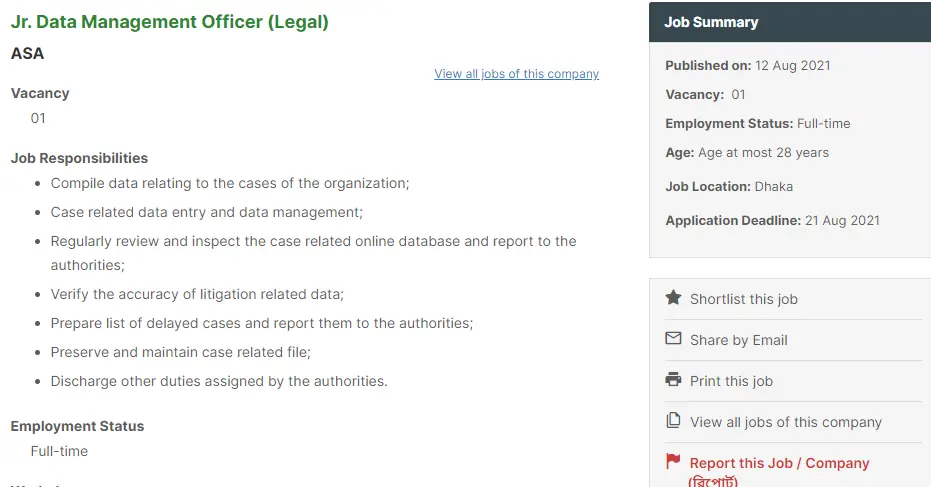Click the Job Responsibilities heading

pos(79,158)
